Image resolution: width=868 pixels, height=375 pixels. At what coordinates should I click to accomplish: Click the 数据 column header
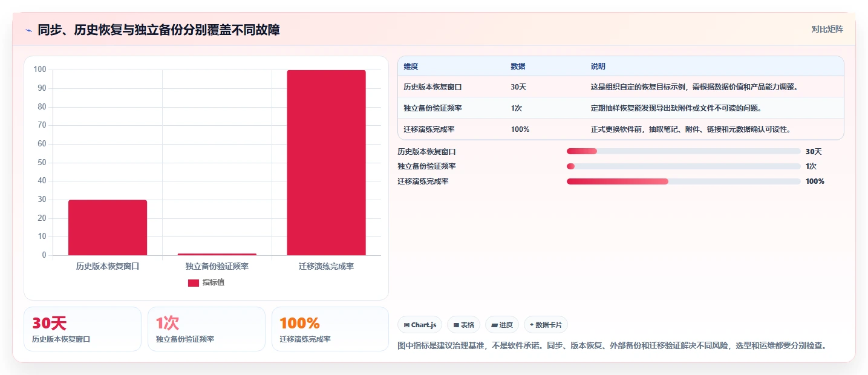(x=518, y=66)
